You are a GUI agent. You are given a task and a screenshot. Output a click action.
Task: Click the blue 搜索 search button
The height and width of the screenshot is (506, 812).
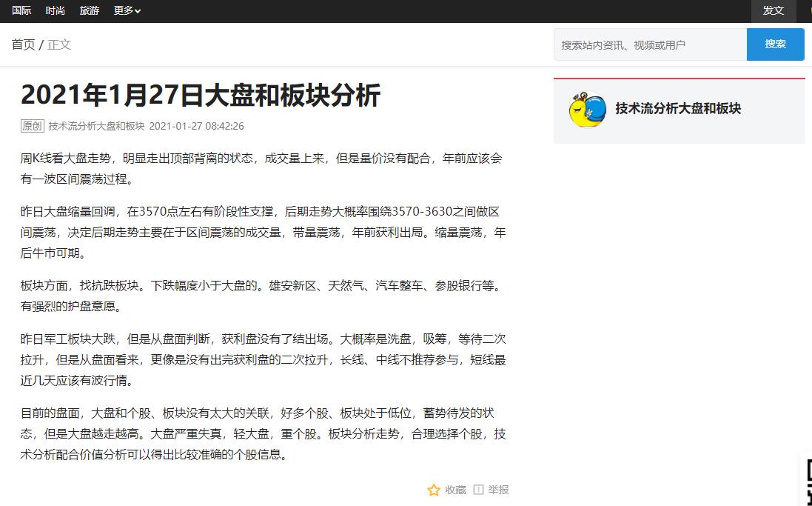click(x=775, y=44)
